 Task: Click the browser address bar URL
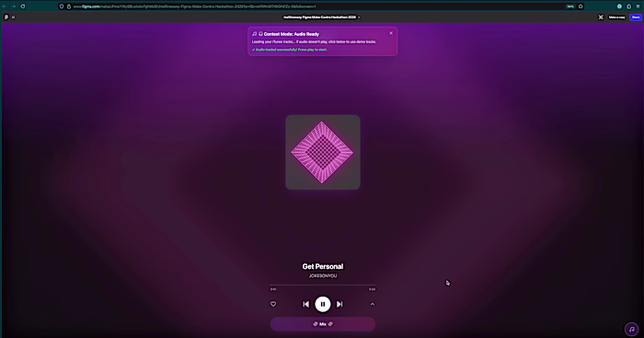194,6
